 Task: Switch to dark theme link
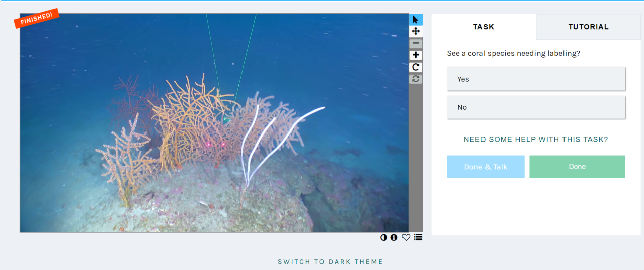pos(331,262)
